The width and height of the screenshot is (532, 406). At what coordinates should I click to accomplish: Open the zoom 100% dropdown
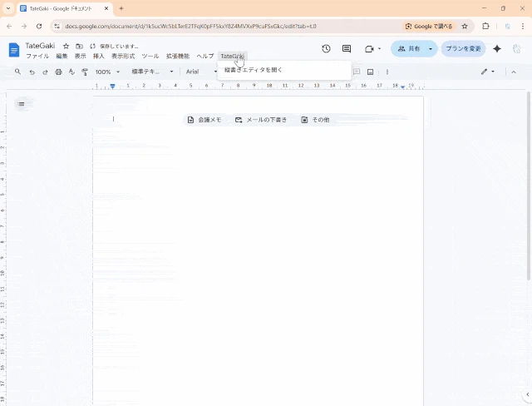coord(107,72)
